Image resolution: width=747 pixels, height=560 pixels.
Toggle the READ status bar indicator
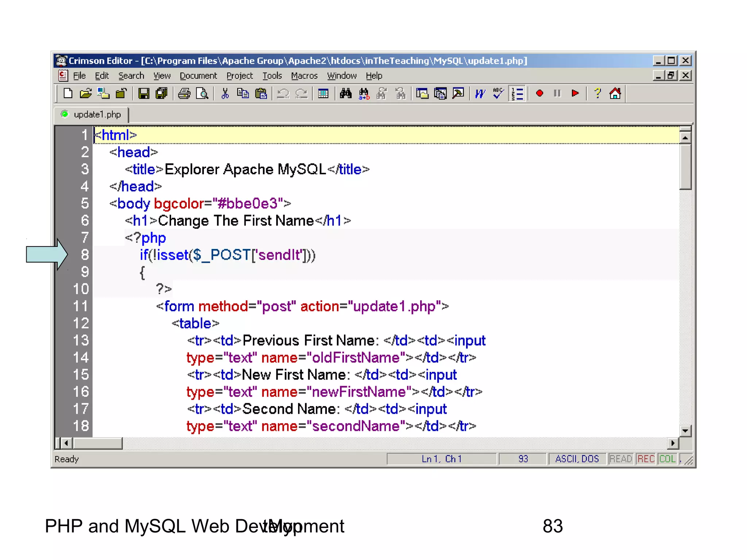pos(620,459)
